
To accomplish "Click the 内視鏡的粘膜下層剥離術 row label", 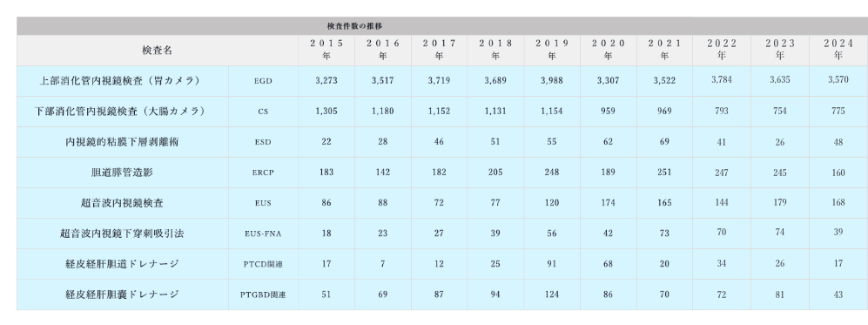I will pyautogui.click(x=123, y=142).
